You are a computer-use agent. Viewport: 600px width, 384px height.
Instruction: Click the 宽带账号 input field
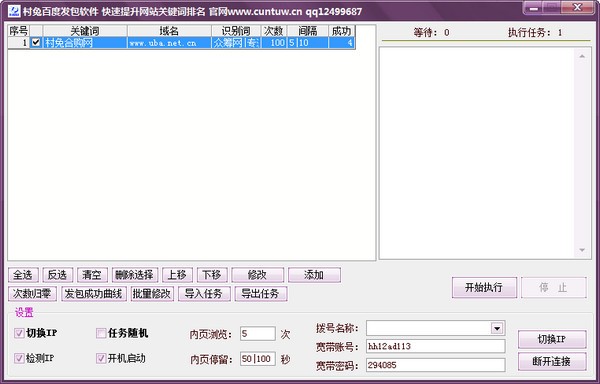tap(435, 347)
